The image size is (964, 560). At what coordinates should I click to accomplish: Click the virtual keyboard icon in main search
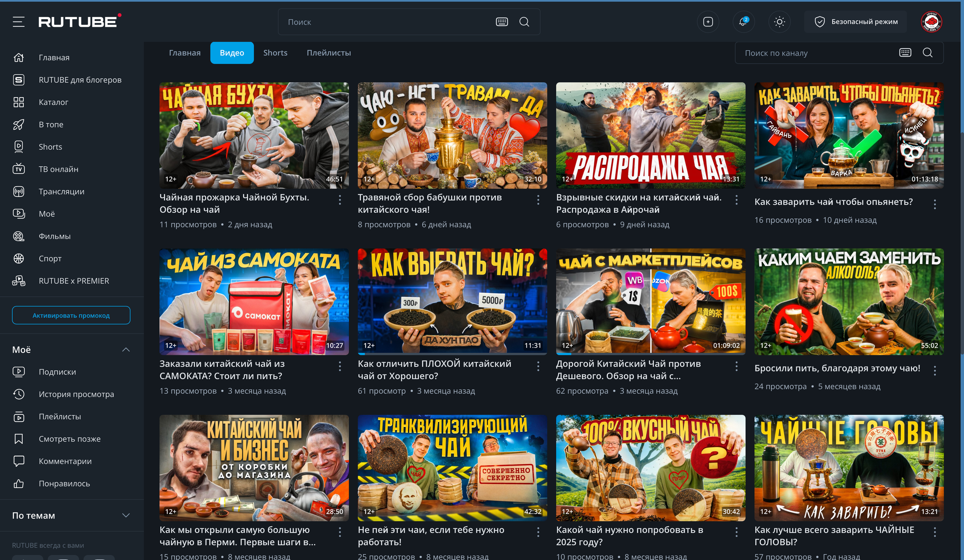pos(502,22)
